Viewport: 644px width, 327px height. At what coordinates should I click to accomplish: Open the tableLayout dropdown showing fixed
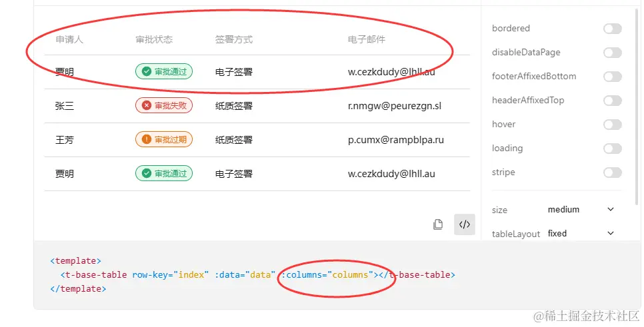point(581,234)
